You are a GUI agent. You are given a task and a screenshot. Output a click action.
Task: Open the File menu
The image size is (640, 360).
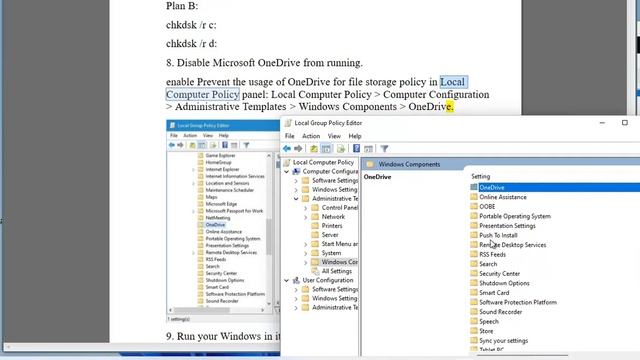289,136
